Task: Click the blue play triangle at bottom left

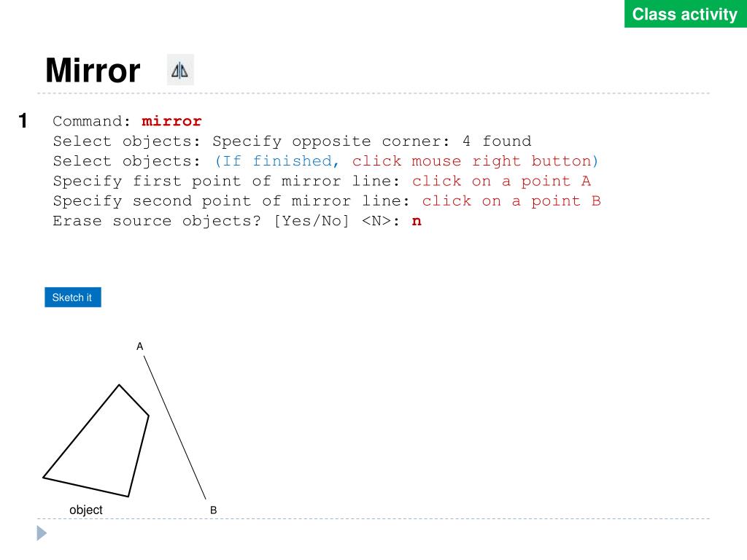Action: click(42, 533)
